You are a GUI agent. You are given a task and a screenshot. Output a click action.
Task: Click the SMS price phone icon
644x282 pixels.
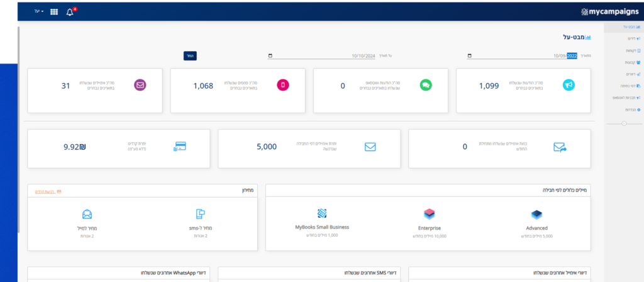pyautogui.click(x=200, y=214)
